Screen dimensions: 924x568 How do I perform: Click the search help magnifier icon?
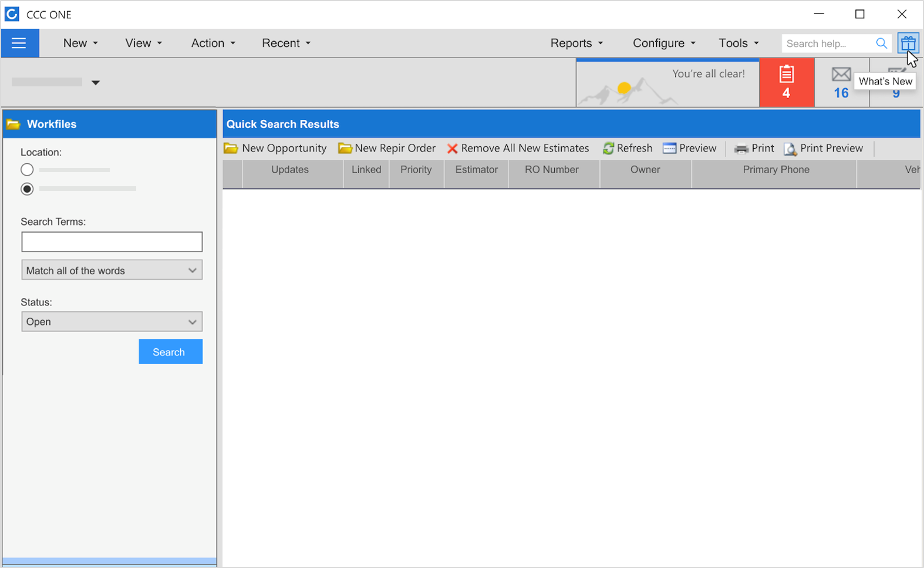[x=881, y=43]
